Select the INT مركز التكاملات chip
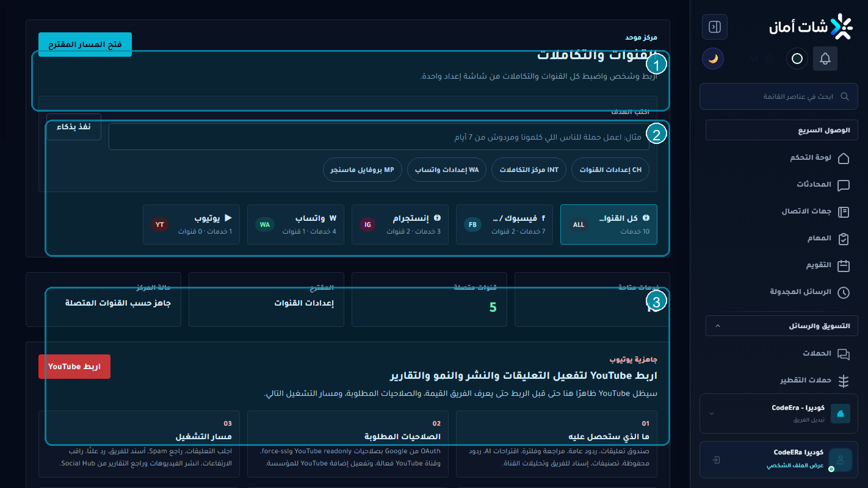Image resolution: width=868 pixels, height=488 pixels. click(x=529, y=170)
